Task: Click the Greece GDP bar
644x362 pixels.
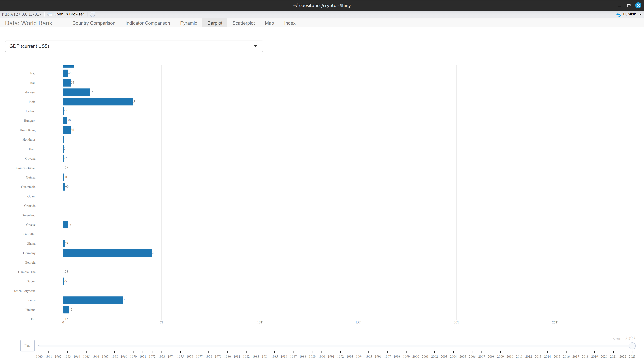Action: 66,224
